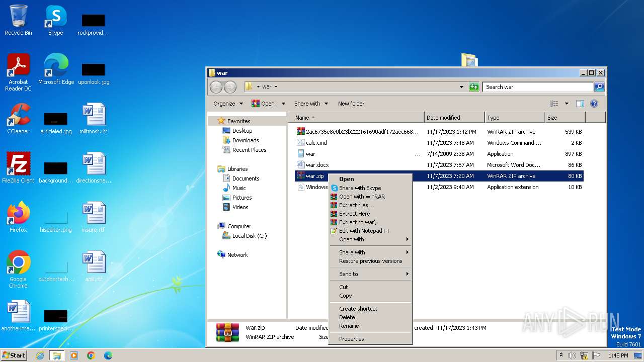Select Open with WinRAR menu entry
Viewport: 644px width, 362px height.
click(370, 197)
